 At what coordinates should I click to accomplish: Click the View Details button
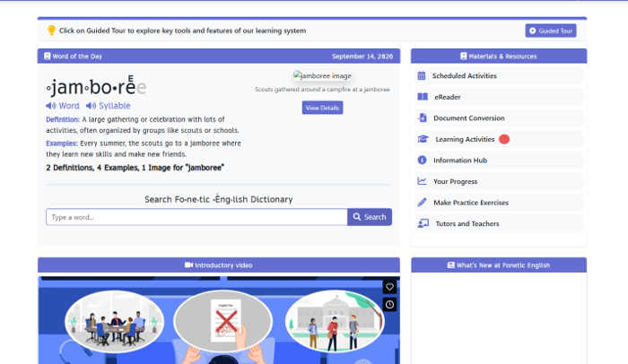pyautogui.click(x=322, y=108)
